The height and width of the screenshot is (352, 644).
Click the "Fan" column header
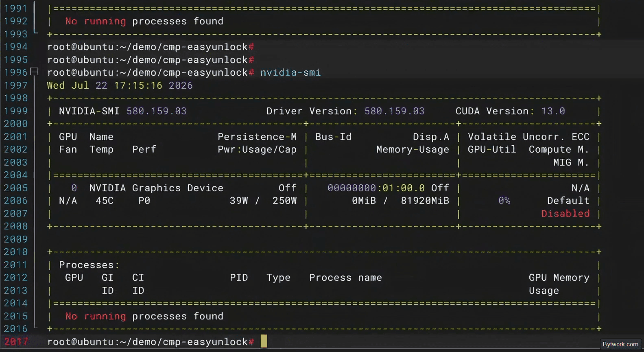(68, 149)
